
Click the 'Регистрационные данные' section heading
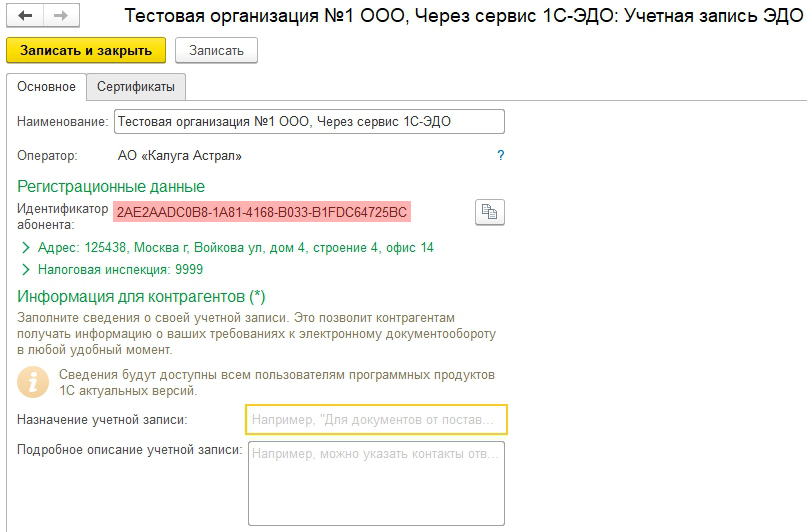pos(111,187)
